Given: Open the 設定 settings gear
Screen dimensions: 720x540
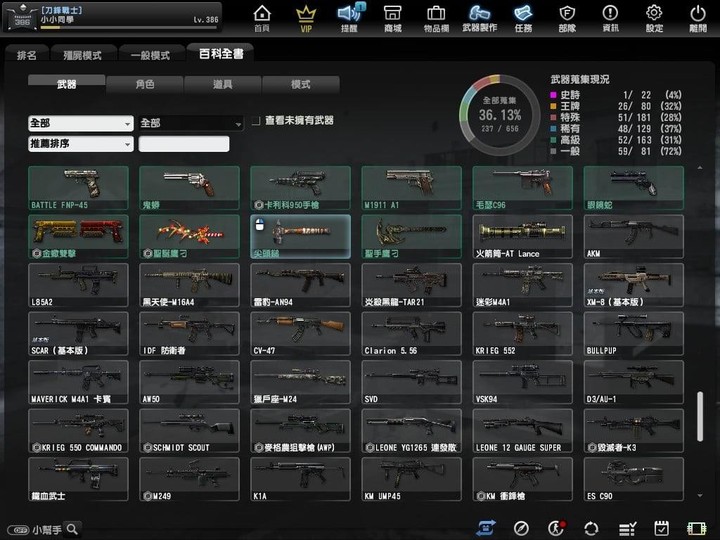Looking at the screenshot, I should [x=654, y=17].
